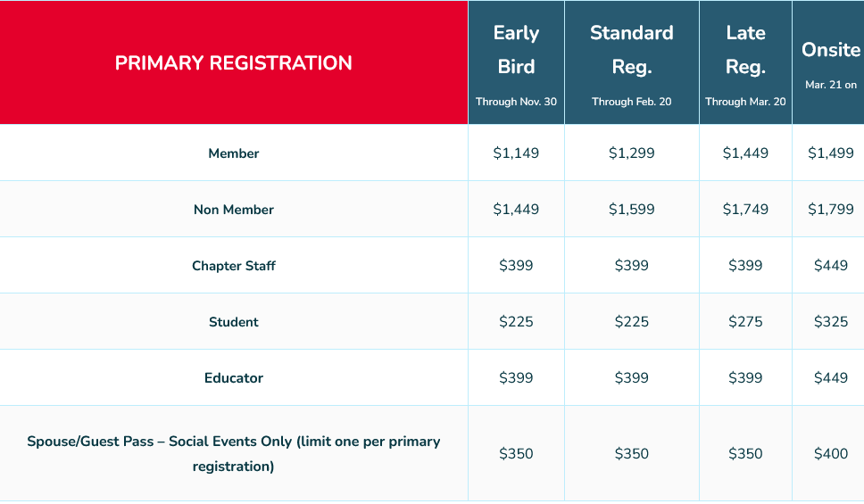Screen dimensions: 864x504
Task: Select the Non Member Late Reg. price $1,749
Action: coord(745,210)
